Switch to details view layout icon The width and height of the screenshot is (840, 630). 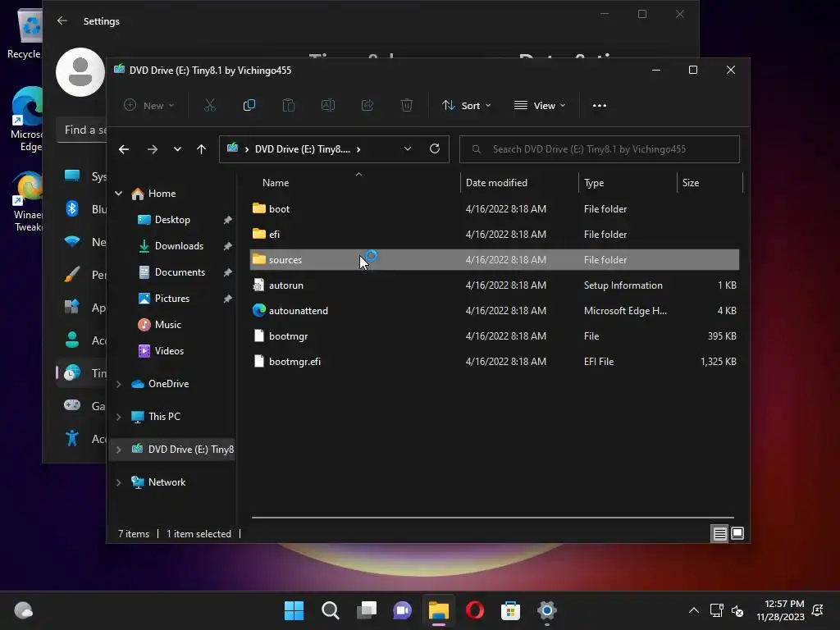point(719,533)
